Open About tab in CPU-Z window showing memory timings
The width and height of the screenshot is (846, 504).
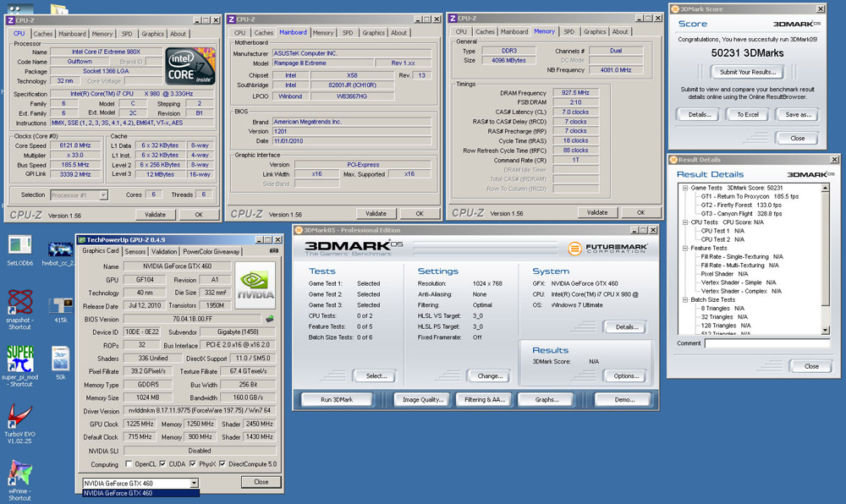[620, 32]
